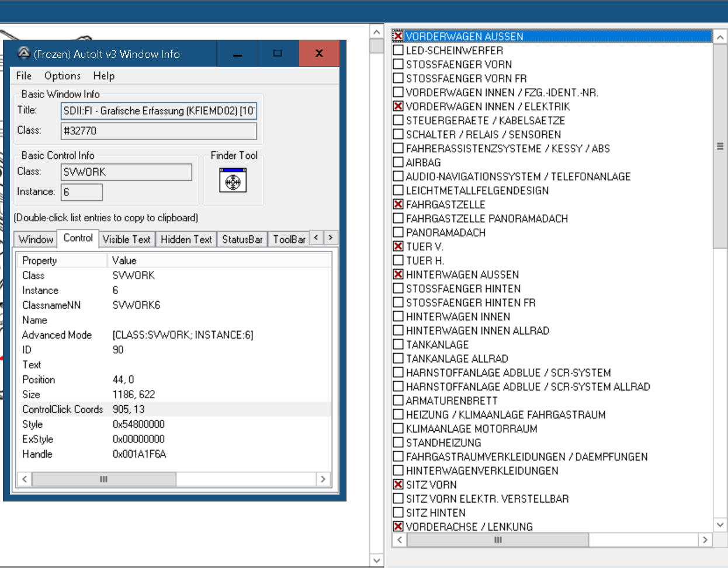Uncheck VORDERWAGEN AUSSEN checkbox

[x=398, y=36]
